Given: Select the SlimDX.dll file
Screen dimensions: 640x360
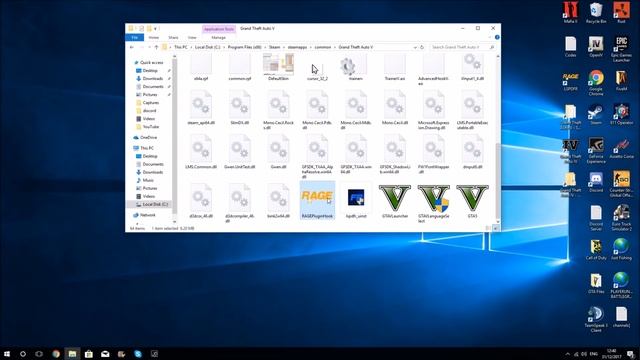Looking at the screenshot, I should tap(240, 108).
